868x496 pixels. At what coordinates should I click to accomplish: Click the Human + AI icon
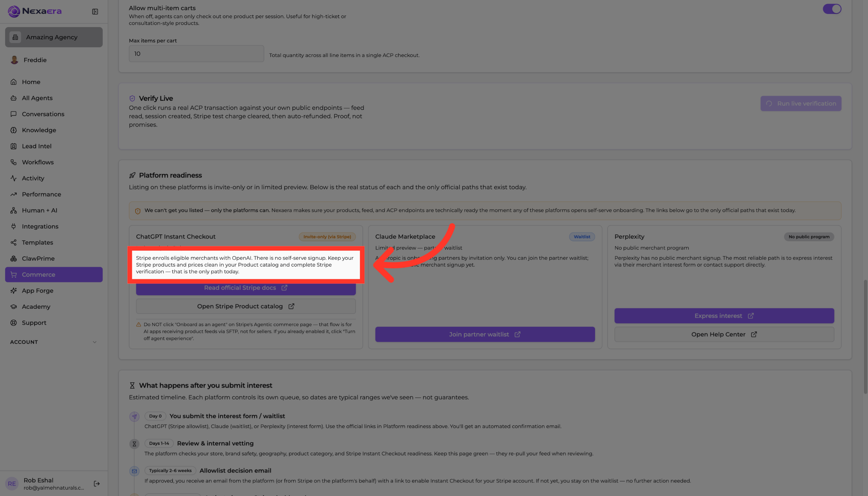pyautogui.click(x=14, y=210)
